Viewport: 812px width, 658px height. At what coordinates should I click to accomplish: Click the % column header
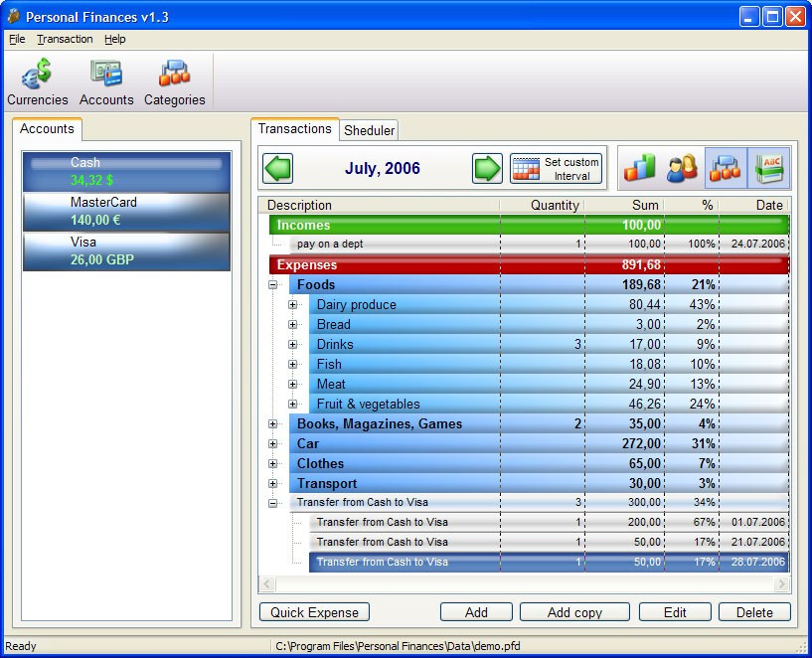pyautogui.click(x=692, y=206)
